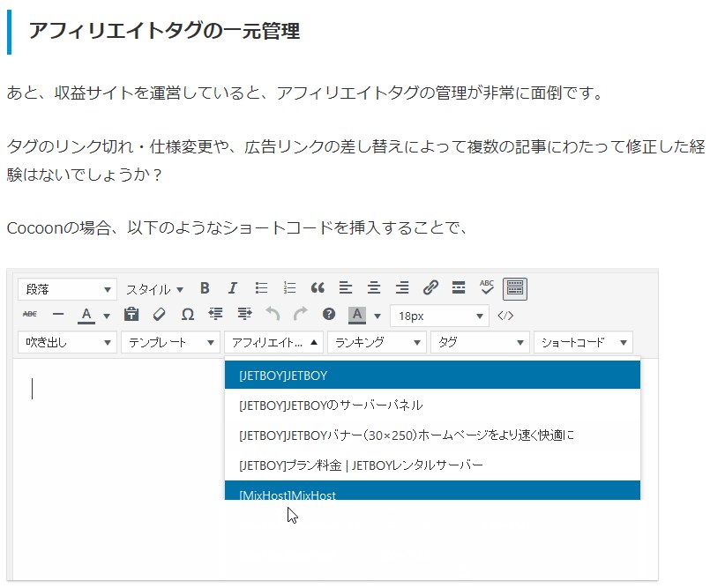This screenshot has height=588, width=710.
Task: Open keyboard shortcuts help icon
Action: (329, 314)
